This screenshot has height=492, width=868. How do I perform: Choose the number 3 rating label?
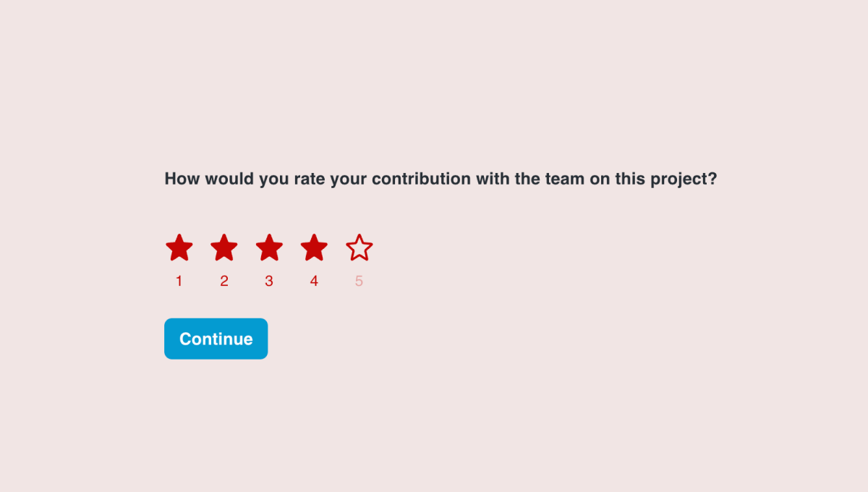pyautogui.click(x=269, y=281)
